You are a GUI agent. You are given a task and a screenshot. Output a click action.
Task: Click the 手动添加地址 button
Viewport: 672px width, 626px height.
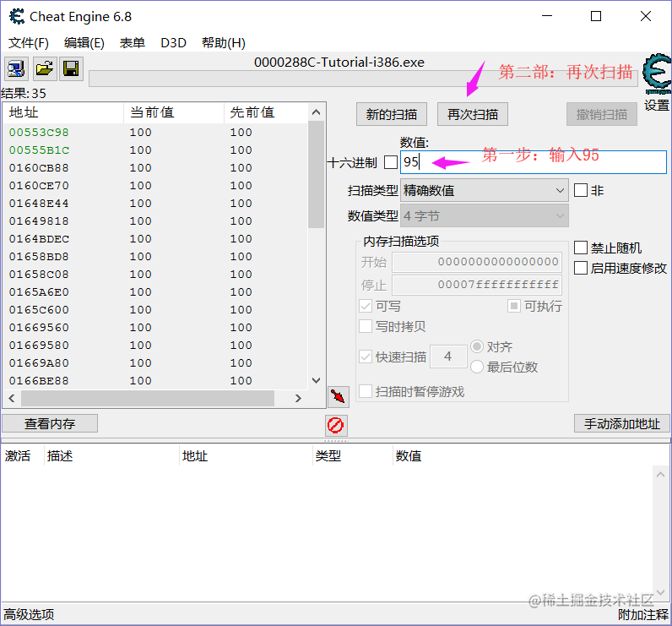pyautogui.click(x=622, y=423)
